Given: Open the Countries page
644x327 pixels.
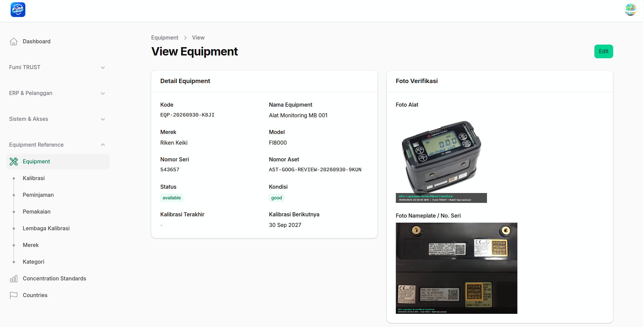Looking at the screenshot, I should [58, 295].
